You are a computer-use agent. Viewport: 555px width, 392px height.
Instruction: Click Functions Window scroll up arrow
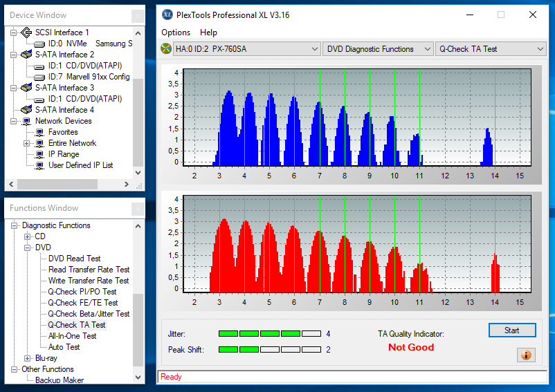(138, 226)
